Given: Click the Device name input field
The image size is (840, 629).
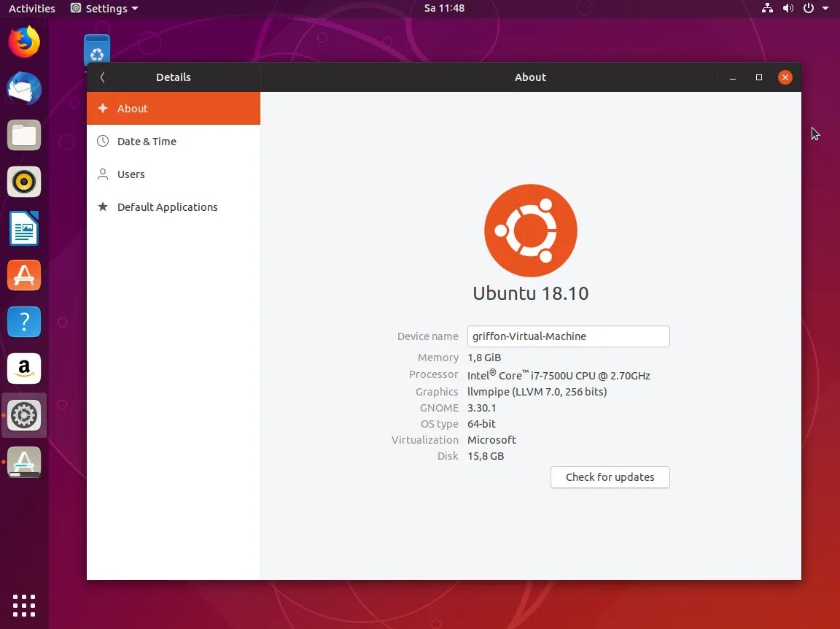Looking at the screenshot, I should click(x=569, y=336).
